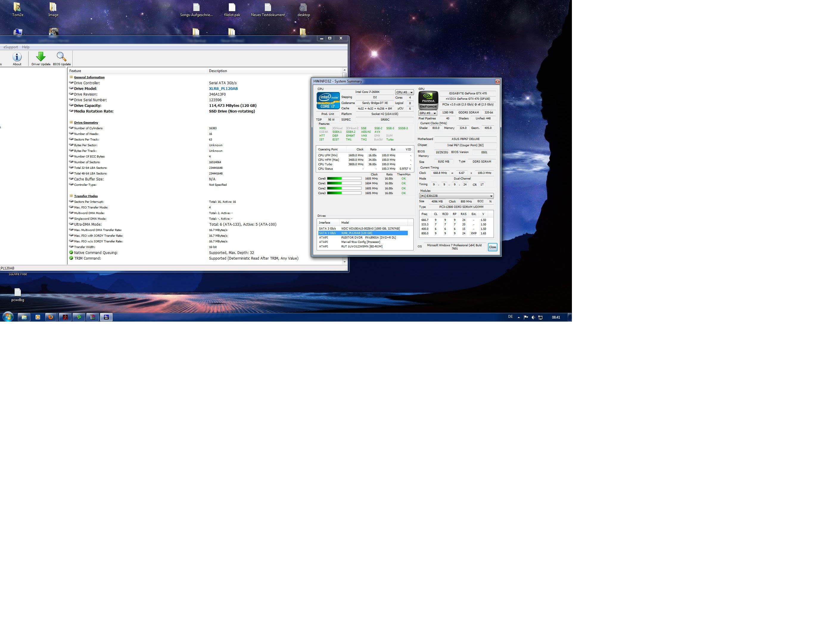
Task: Open the eSupport menu
Action: [11, 47]
